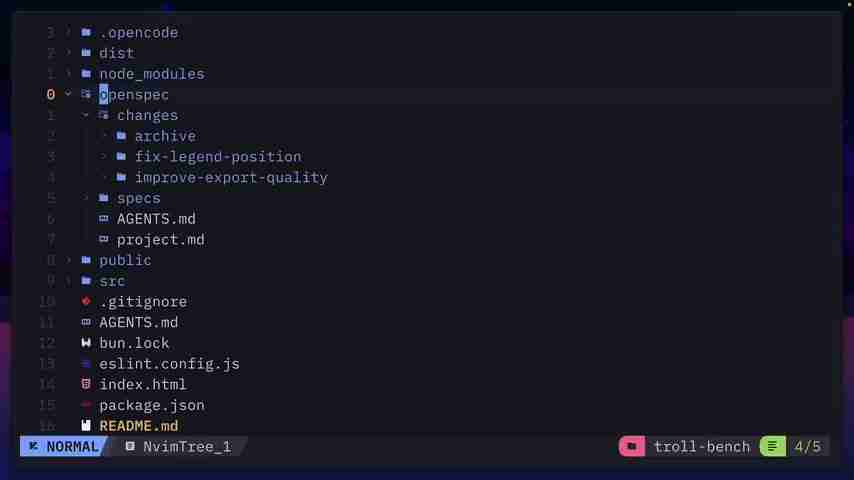Click the node_modules folder icon
Screen dimensions: 854x480
(x=86, y=74)
